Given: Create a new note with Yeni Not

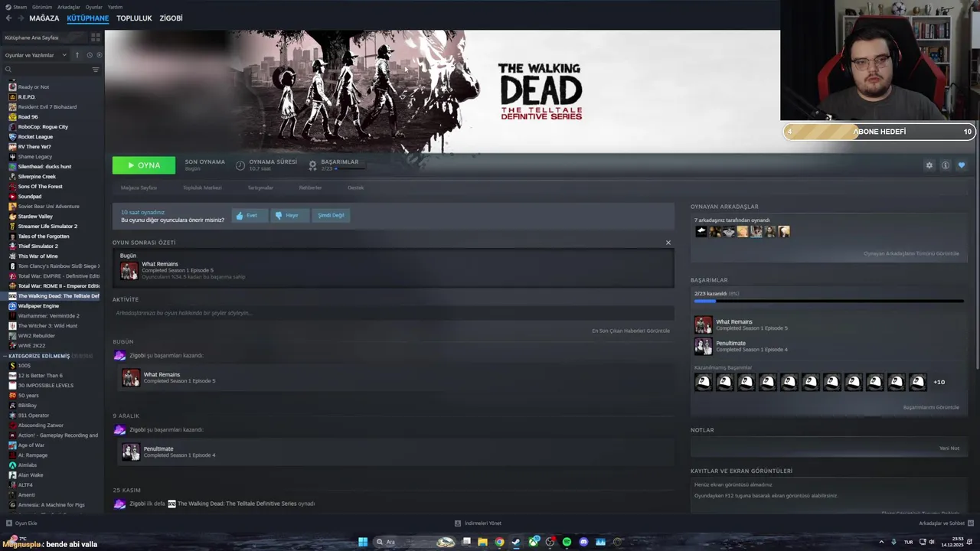Looking at the screenshot, I should (949, 448).
